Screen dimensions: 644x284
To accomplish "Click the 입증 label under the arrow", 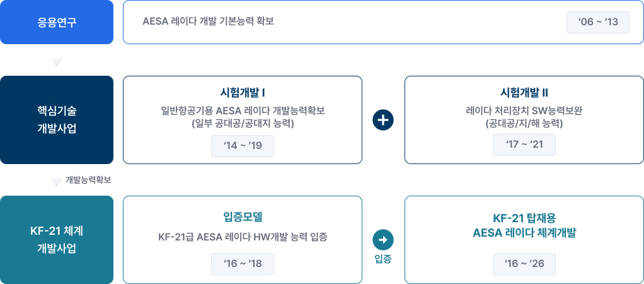I will pyautogui.click(x=383, y=259).
